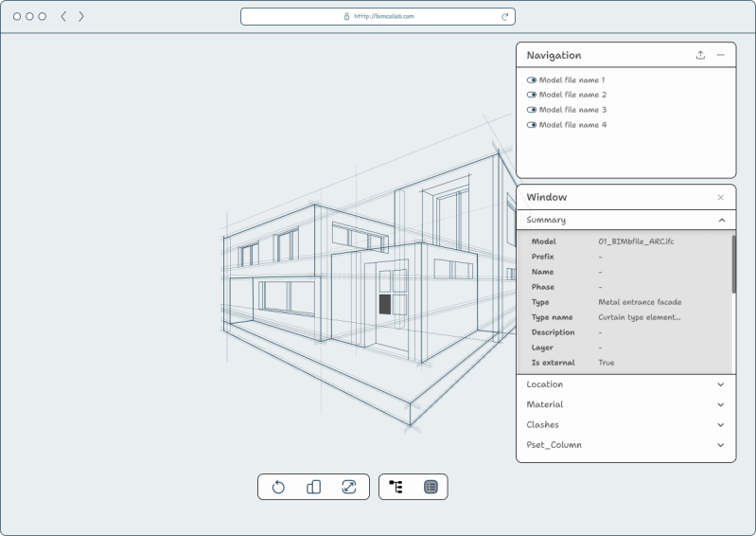The width and height of the screenshot is (756, 536).
Task: Expand the Clashes section
Action: [721, 425]
